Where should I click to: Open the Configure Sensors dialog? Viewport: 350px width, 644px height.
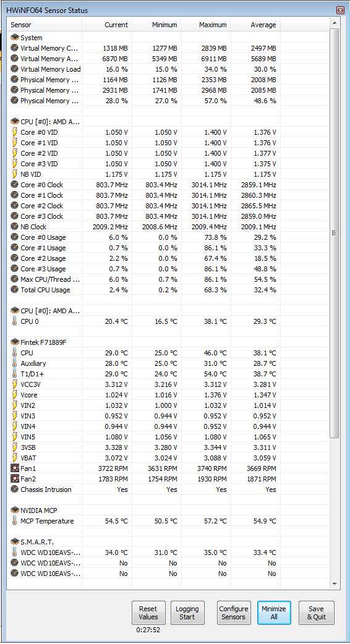pyautogui.click(x=234, y=612)
